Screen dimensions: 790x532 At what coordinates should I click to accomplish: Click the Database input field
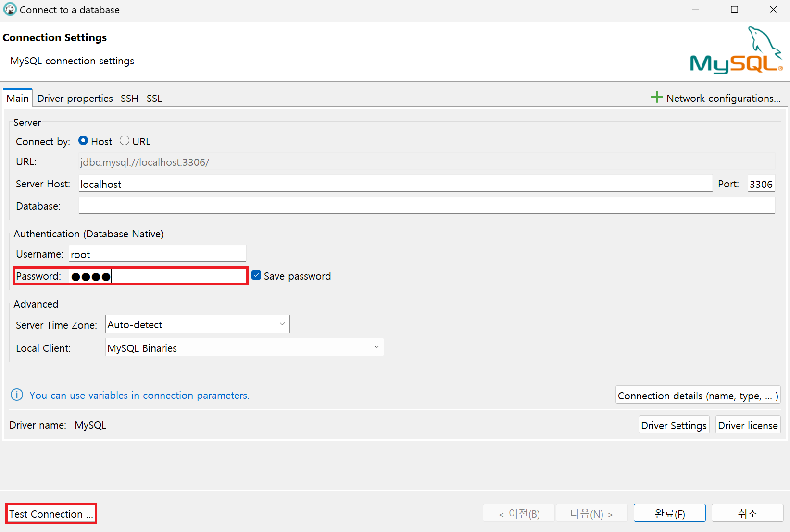click(426, 206)
